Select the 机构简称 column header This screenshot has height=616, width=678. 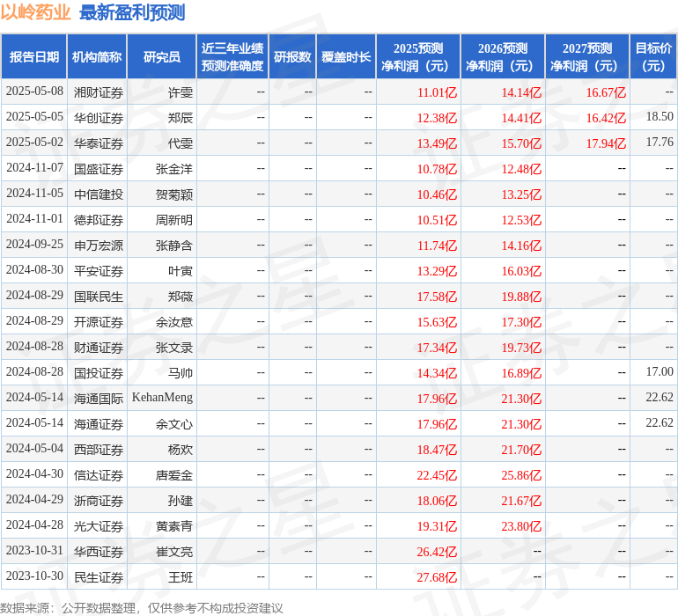[x=97, y=56]
